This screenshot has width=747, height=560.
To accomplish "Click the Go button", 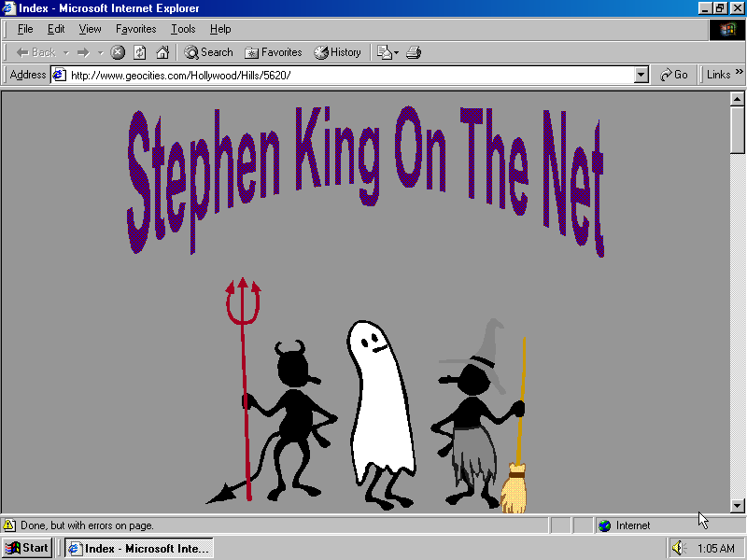I will click(673, 75).
